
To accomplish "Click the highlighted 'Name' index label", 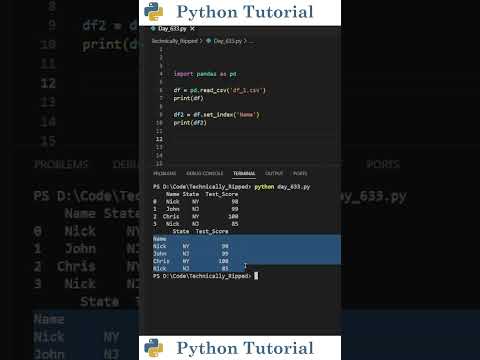I will tap(160, 239).
